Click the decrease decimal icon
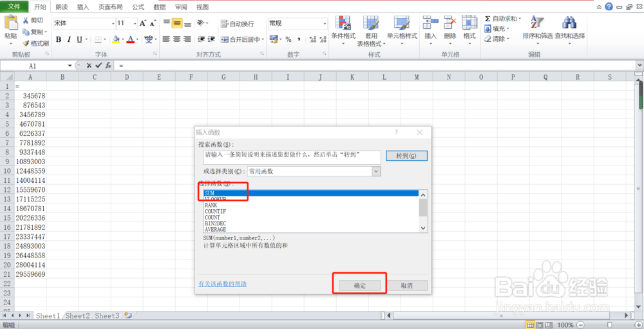Screen dimensions: 644x329 click(323, 39)
